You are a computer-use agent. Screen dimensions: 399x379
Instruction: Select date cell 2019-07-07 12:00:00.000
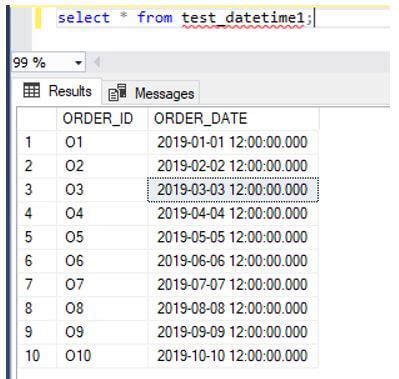point(233,284)
